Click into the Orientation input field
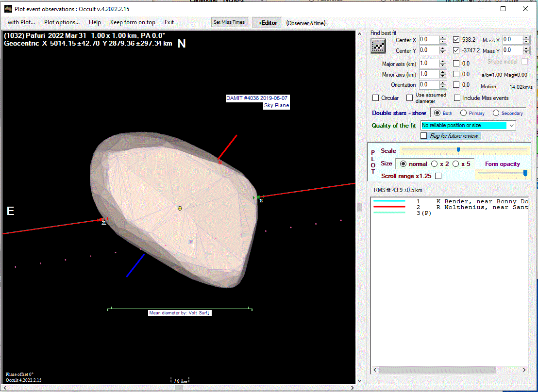This screenshot has width=538, height=392. (428, 85)
